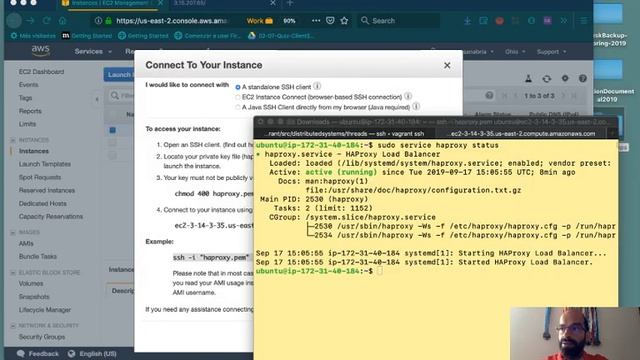The width and height of the screenshot is (640, 360).
Task: Close the Connect To Your Instance dialog
Action: click(x=447, y=65)
